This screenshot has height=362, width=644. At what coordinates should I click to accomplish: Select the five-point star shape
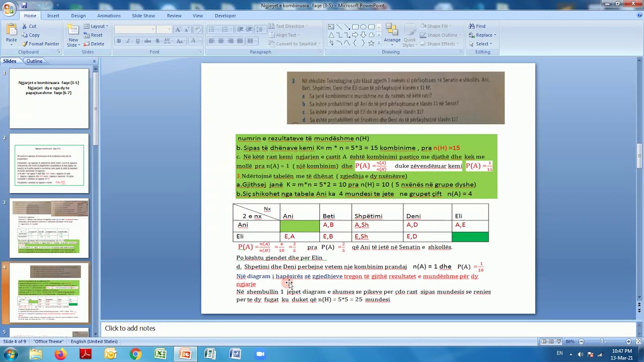(371, 43)
